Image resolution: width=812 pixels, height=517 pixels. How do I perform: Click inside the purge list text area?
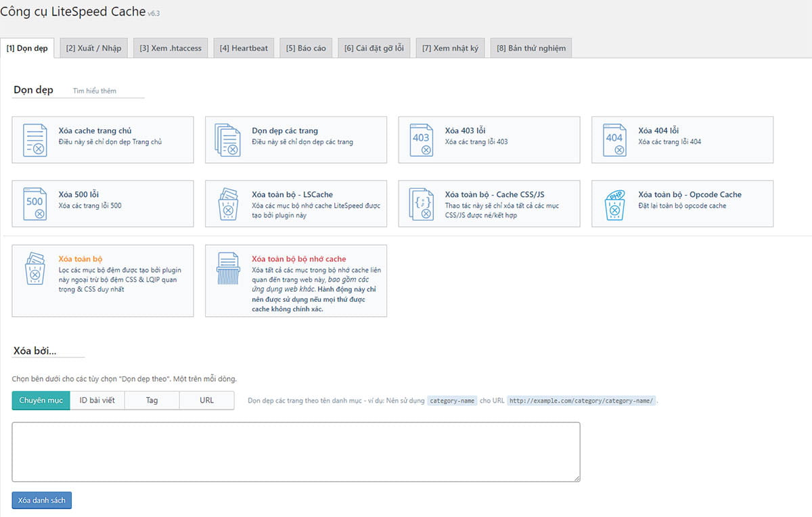click(x=296, y=452)
